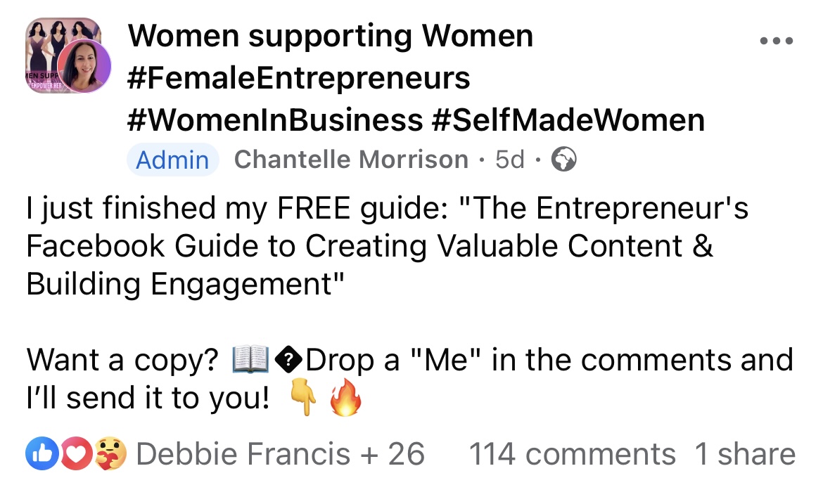Open the 5d post timestamp

(x=510, y=160)
